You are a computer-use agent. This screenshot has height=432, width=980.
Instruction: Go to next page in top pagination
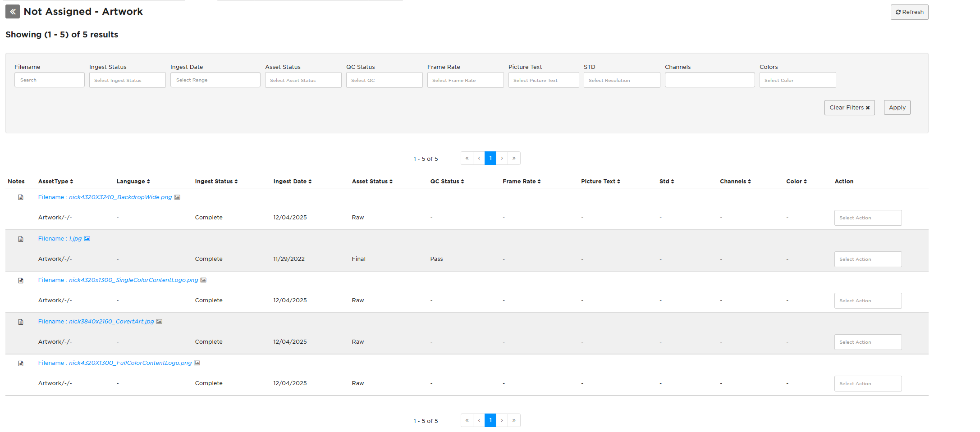(x=502, y=158)
